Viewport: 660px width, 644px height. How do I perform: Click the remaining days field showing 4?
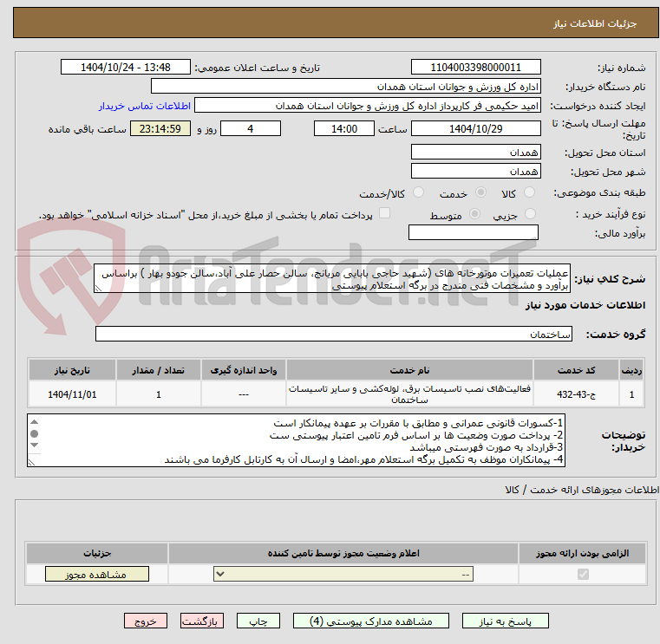pyautogui.click(x=251, y=129)
